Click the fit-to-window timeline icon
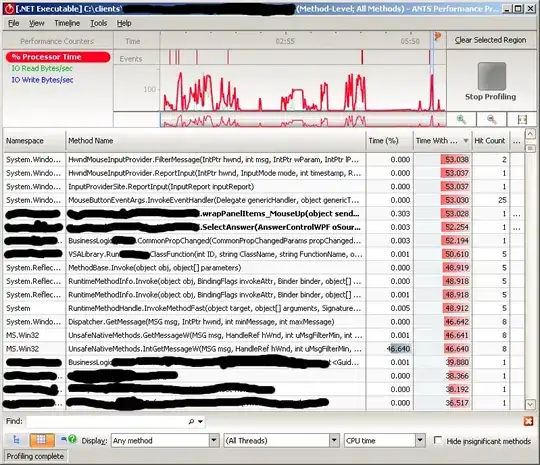540x465 pixels. coord(522,120)
